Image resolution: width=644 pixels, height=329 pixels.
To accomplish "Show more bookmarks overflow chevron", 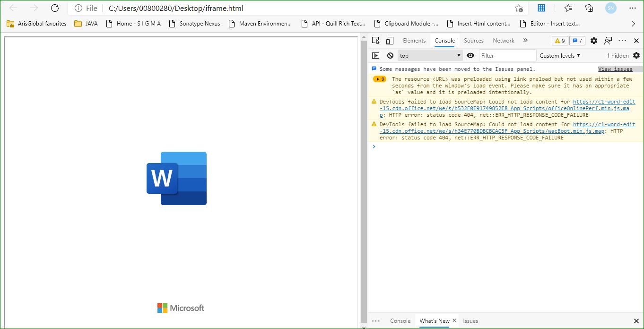I will [x=634, y=23].
